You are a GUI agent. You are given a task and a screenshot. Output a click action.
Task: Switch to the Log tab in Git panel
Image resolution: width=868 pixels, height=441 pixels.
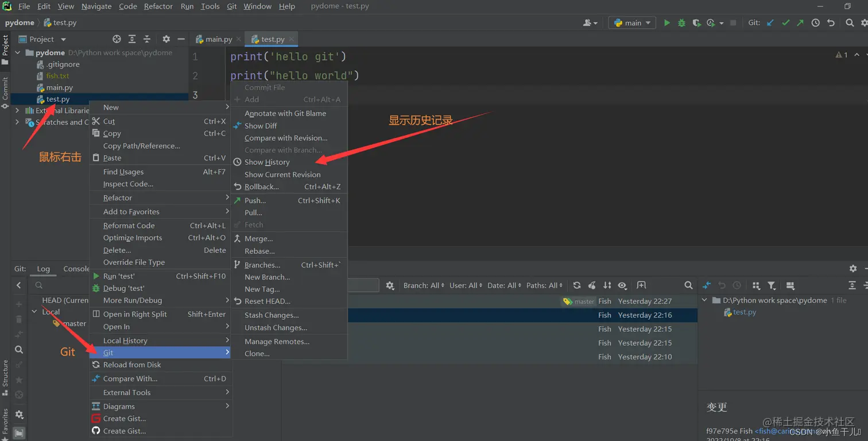point(44,269)
